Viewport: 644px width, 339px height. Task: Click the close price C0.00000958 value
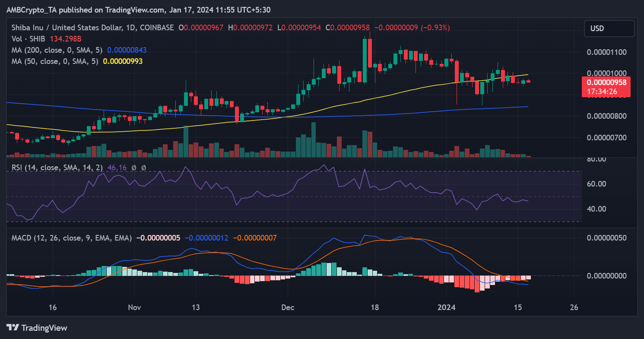click(347, 27)
